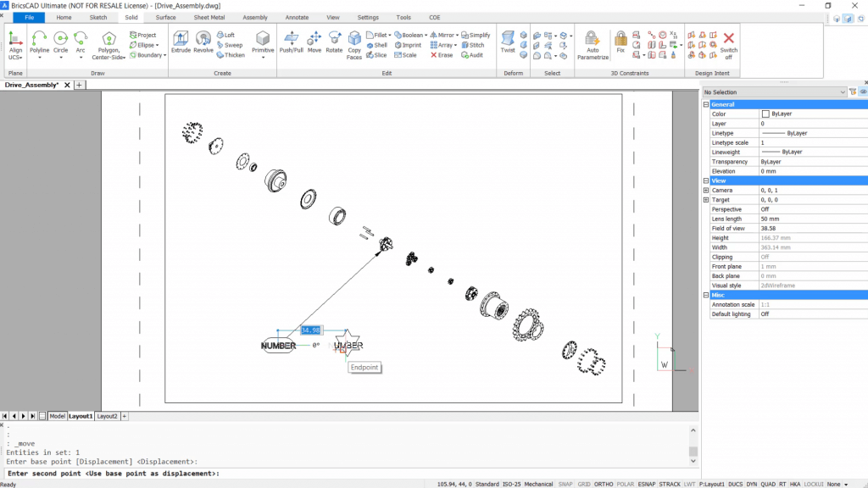
Task: Choose the Polygon Center-Side tool
Action: point(108,46)
